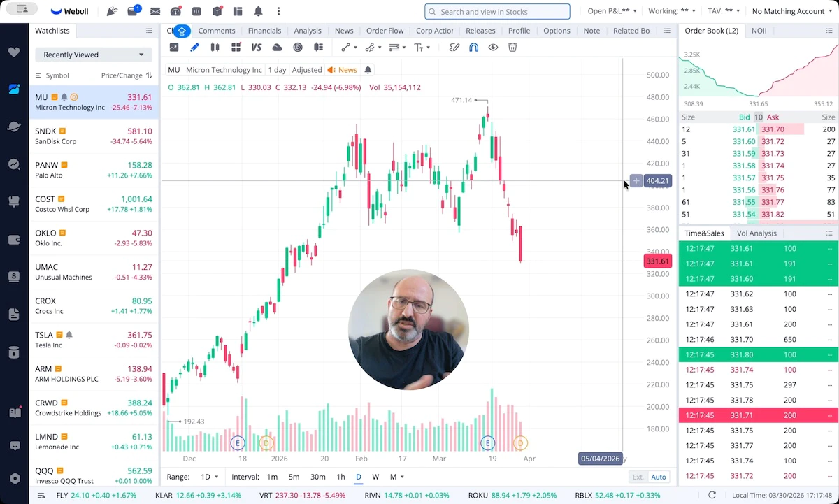Screen dimensions: 839x504
Task: Click the Search and view in Stocks field
Action: (497, 11)
